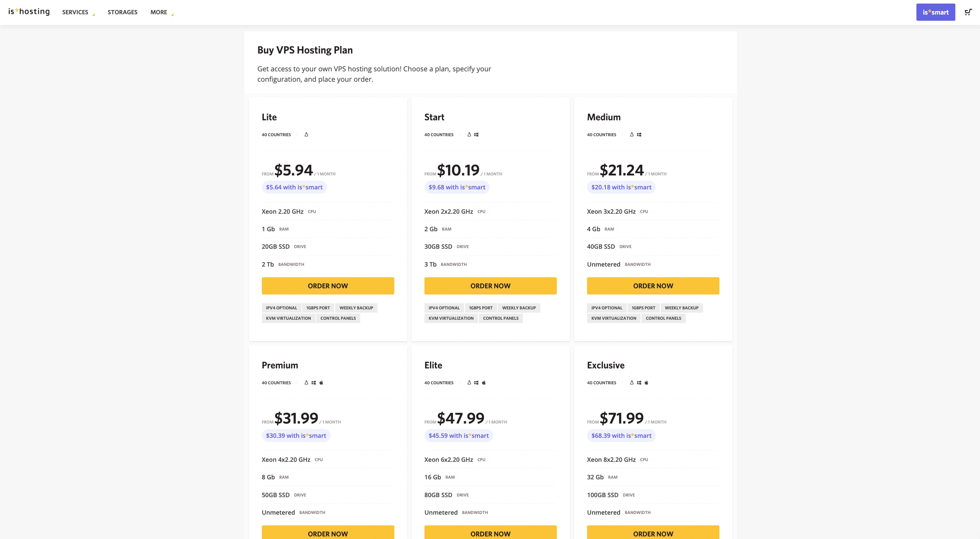Click the $68.39 with is*smart badge

621,436
